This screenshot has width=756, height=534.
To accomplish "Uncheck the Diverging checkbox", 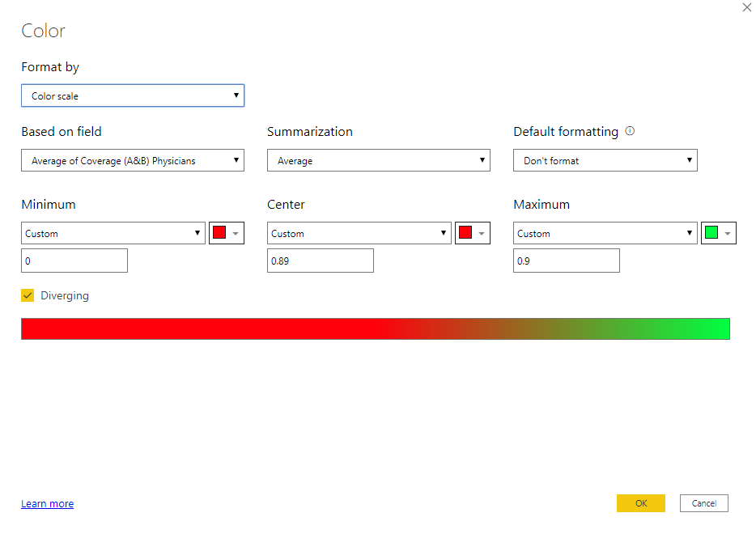I will 28,295.
